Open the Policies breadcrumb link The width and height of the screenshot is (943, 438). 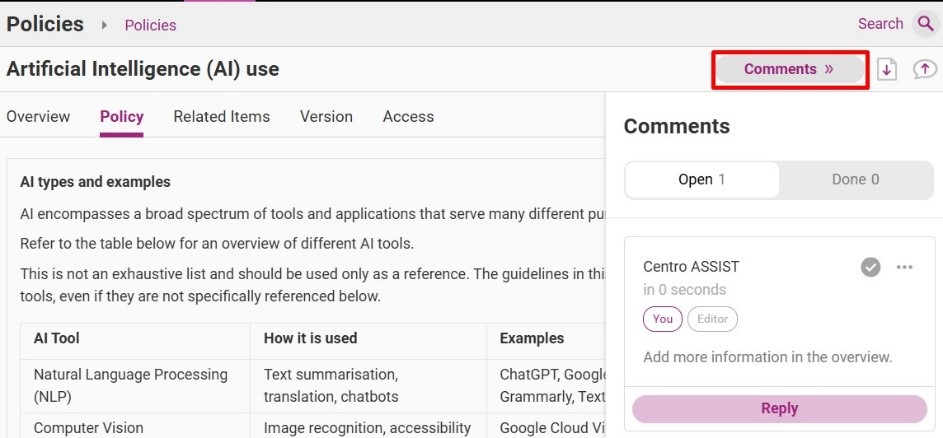150,25
